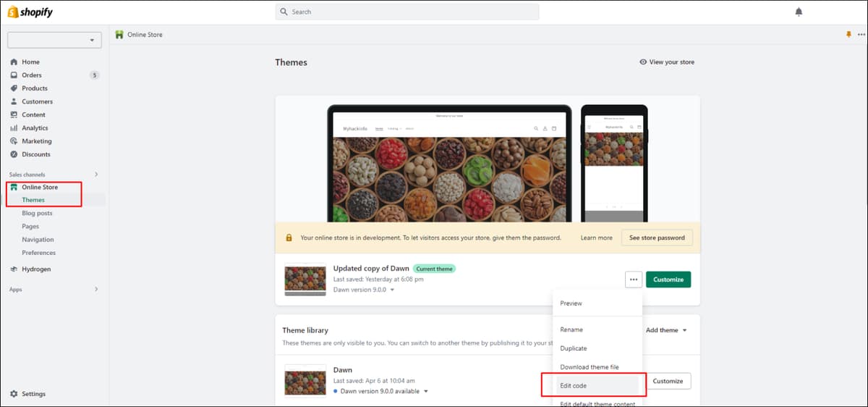Click the Home icon in sidebar
Image resolution: width=868 pixels, height=407 pixels.
tap(14, 62)
